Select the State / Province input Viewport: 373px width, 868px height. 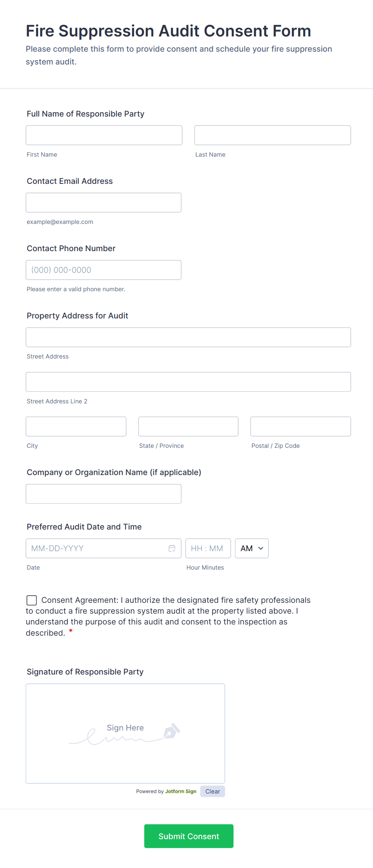click(188, 426)
